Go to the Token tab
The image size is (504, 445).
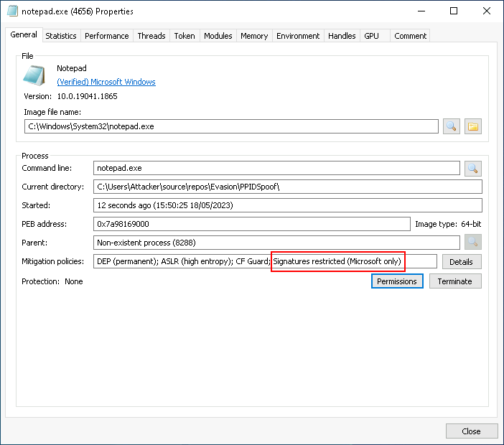pyautogui.click(x=185, y=36)
